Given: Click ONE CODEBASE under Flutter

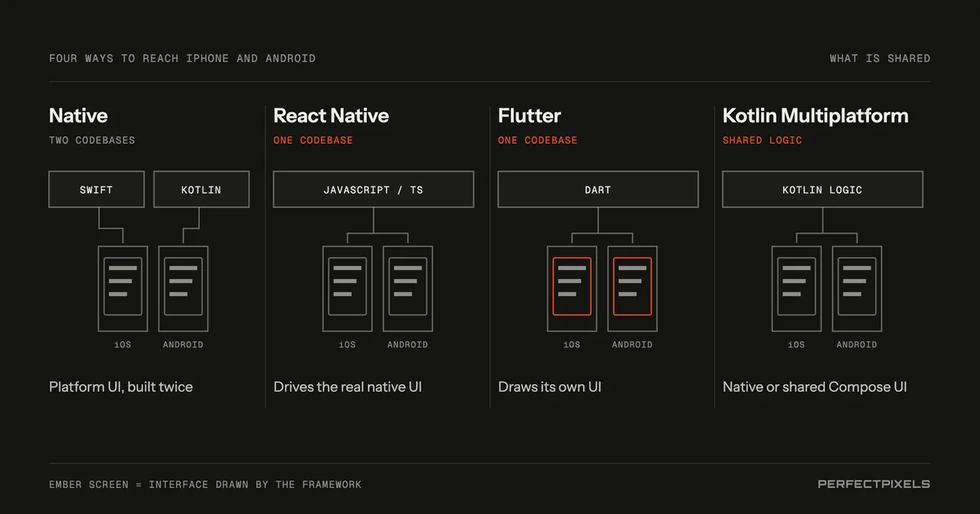Looking at the screenshot, I should coord(538,140).
